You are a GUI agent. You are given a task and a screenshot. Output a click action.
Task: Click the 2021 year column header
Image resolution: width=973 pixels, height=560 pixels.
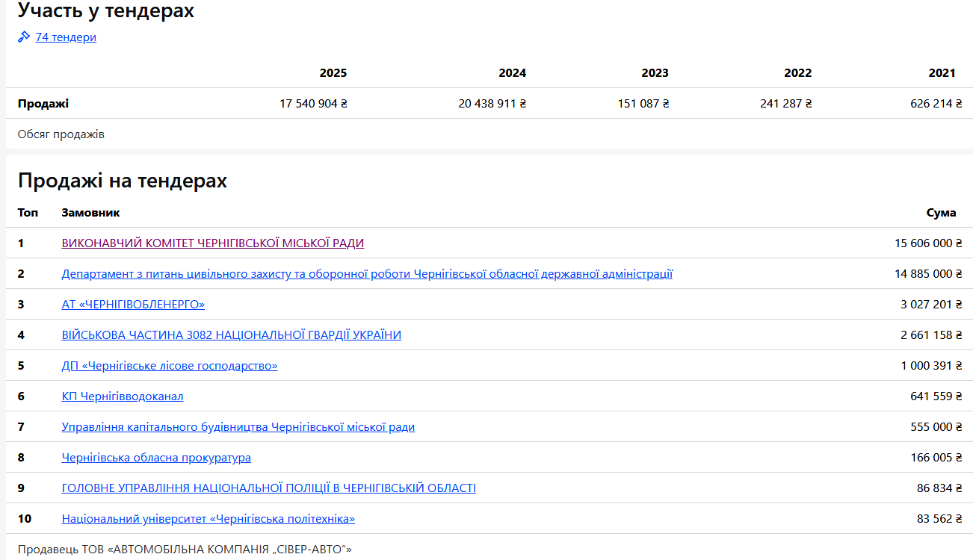(942, 73)
